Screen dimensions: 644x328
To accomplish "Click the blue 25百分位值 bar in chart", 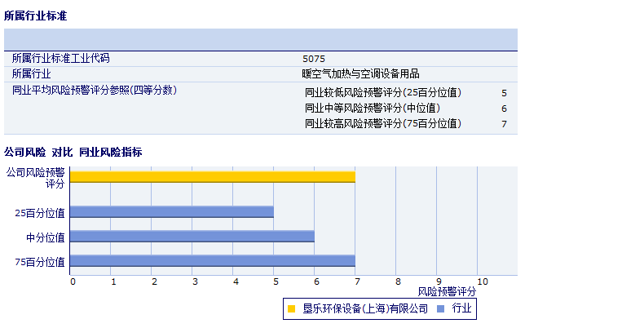I will (171, 212).
